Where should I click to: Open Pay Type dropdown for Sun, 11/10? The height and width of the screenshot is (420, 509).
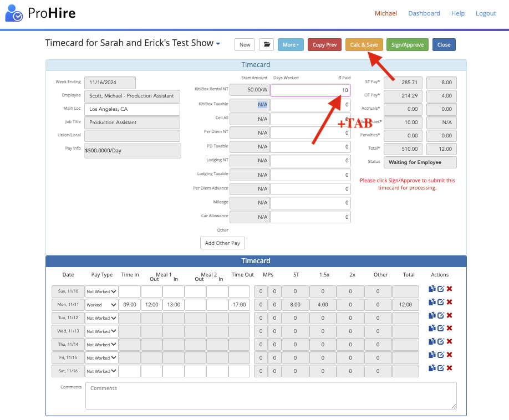point(101,291)
